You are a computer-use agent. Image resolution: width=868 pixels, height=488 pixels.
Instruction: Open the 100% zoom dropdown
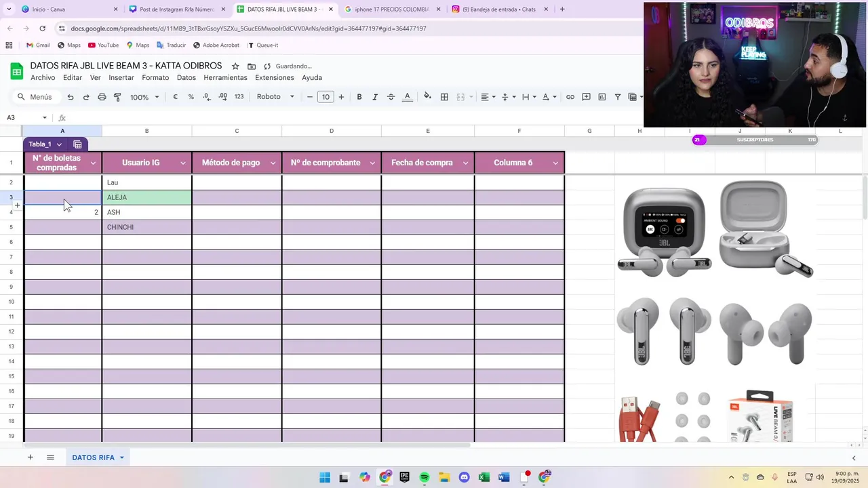pyautogui.click(x=144, y=97)
